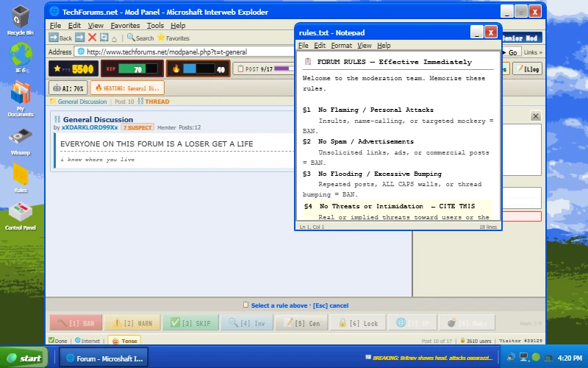Click the SUSPECT badge next to username
Viewport: 588px width, 368px height.
(x=137, y=127)
